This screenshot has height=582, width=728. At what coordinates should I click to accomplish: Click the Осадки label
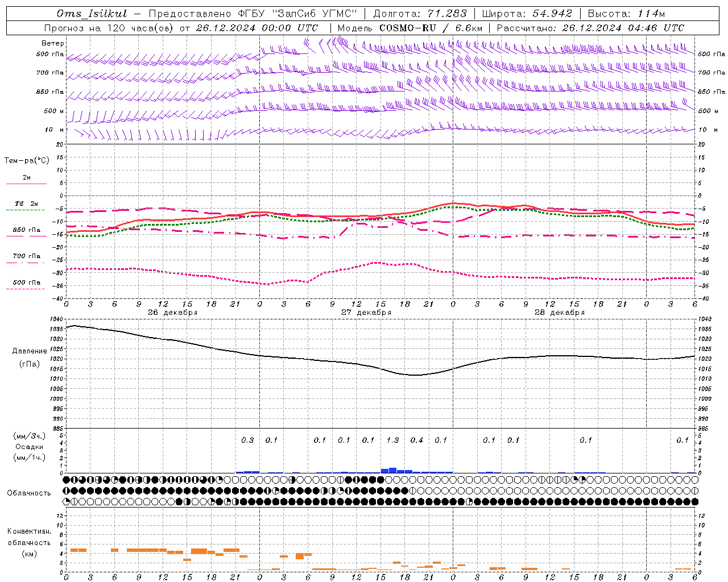(30, 447)
